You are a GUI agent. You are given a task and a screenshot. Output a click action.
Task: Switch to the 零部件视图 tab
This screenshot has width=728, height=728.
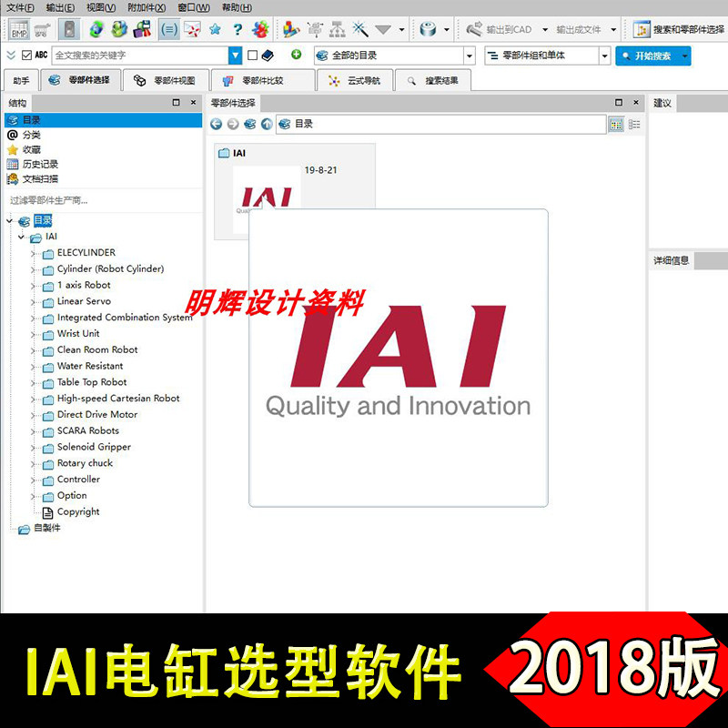click(166, 80)
